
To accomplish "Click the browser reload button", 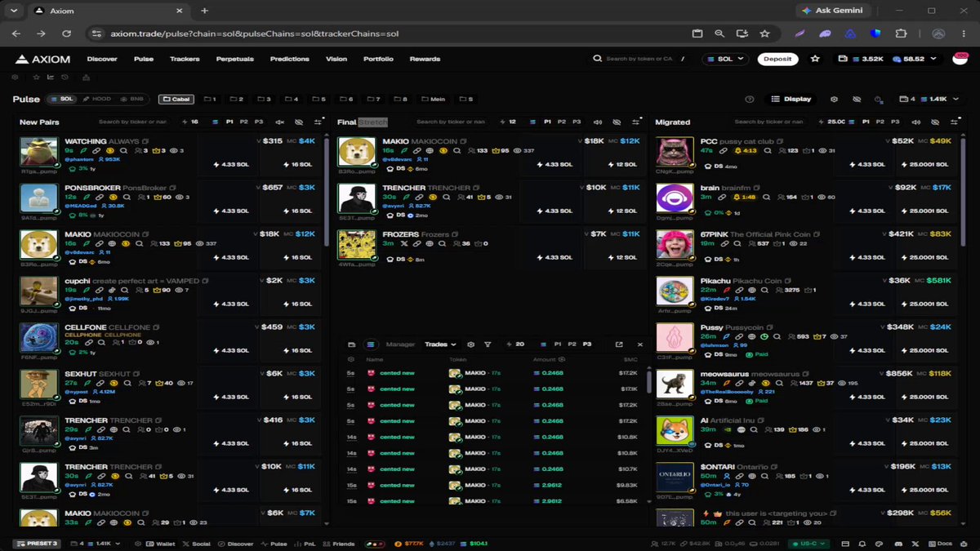I will click(x=66, y=33).
